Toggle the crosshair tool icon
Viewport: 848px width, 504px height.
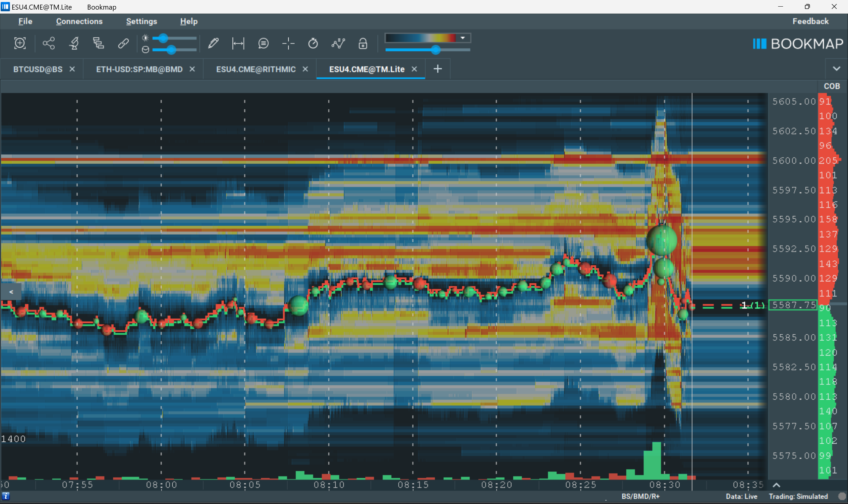[288, 43]
